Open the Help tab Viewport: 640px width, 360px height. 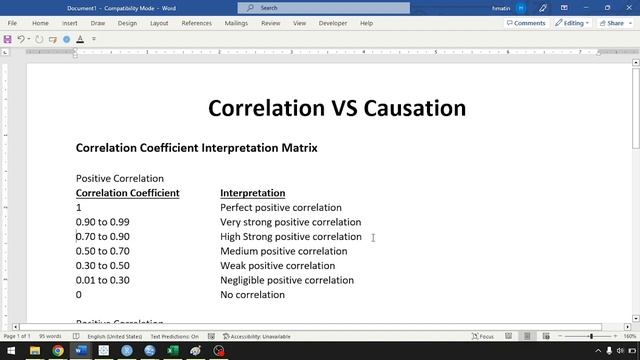coord(366,23)
